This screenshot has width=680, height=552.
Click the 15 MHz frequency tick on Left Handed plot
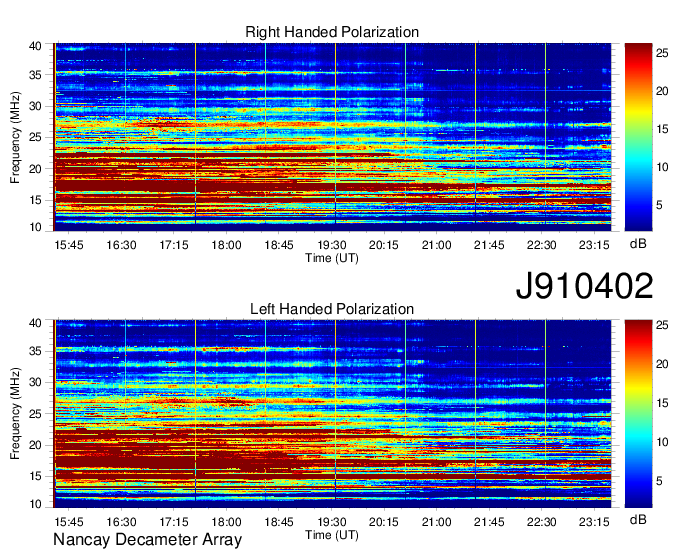coord(35,477)
